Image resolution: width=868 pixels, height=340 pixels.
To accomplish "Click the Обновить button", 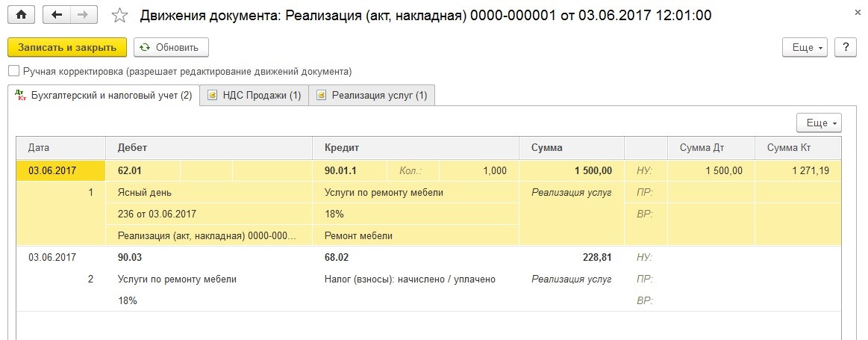I will coord(171,47).
